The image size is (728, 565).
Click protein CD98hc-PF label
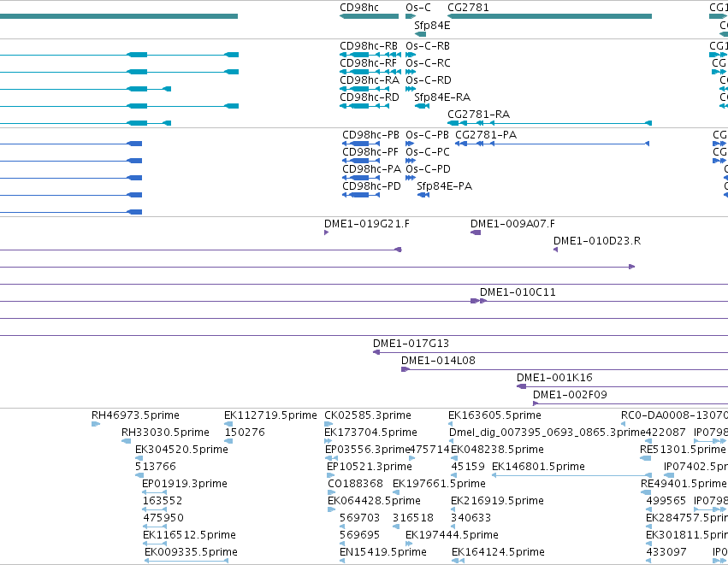click(370, 152)
